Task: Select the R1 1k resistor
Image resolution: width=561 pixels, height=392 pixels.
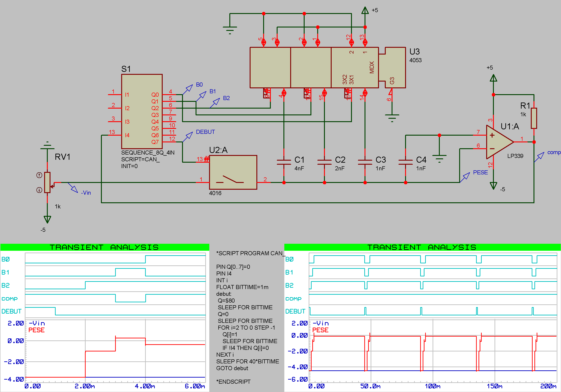Action: (x=534, y=118)
